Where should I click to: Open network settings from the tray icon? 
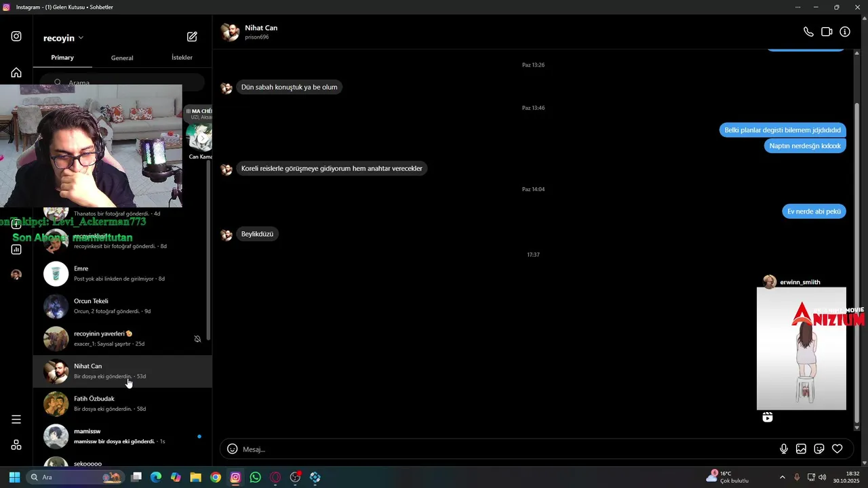pyautogui.click(x=811, y=477)
